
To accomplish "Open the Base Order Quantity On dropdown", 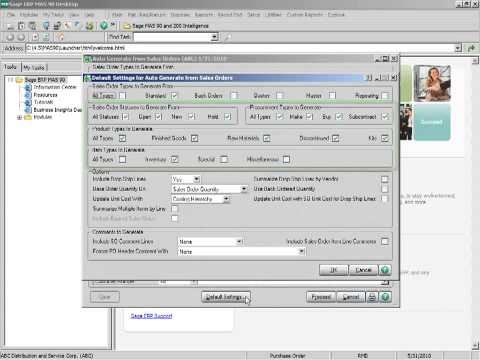I will (244, 189).
